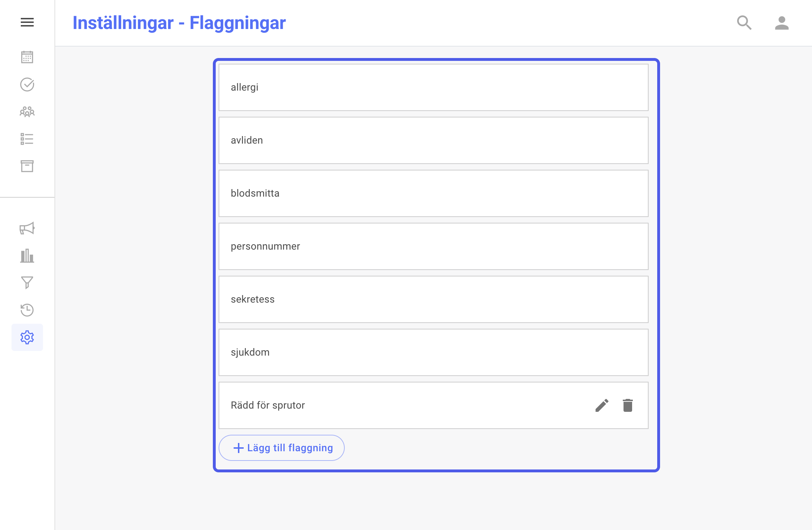The width and height of the screenshot is (812, 530).
Task: Open the funnel filter icon
Action: point(27,283)
